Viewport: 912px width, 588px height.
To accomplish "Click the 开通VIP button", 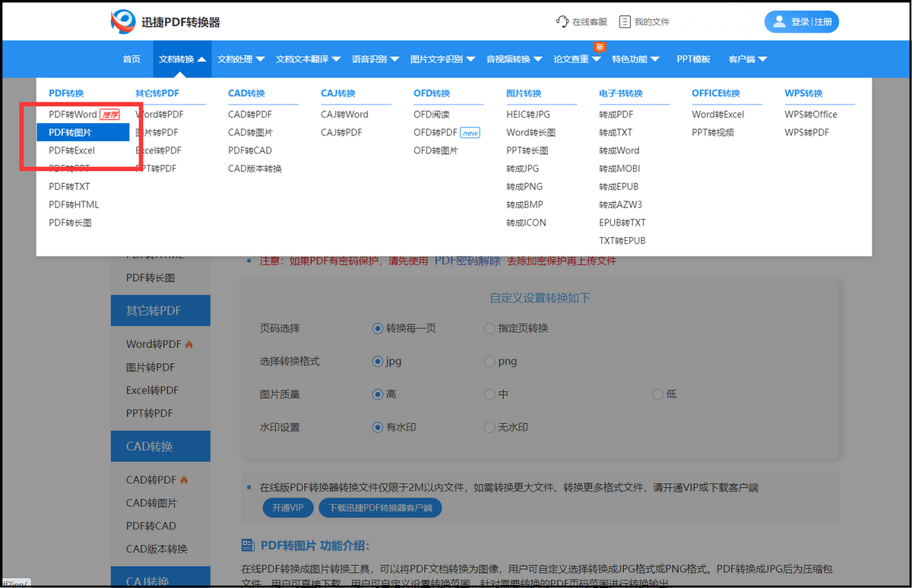I will [288, 507].
